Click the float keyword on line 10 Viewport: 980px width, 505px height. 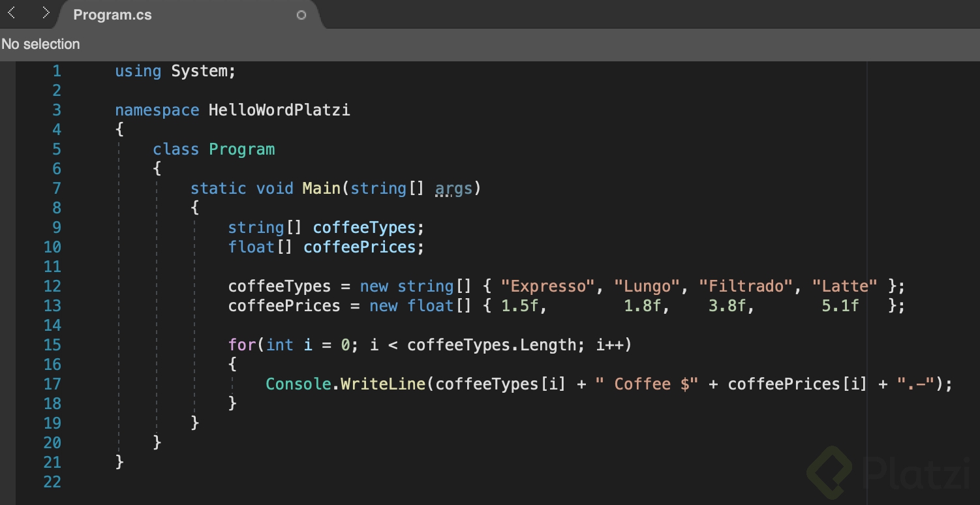click(250, 247)
